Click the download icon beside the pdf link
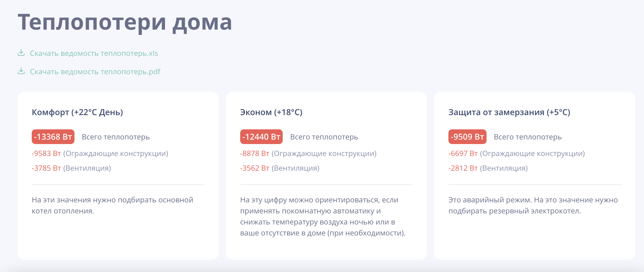The width and height of the screenshot is (644, 272). pyautogui.click(x=21, y=71)
